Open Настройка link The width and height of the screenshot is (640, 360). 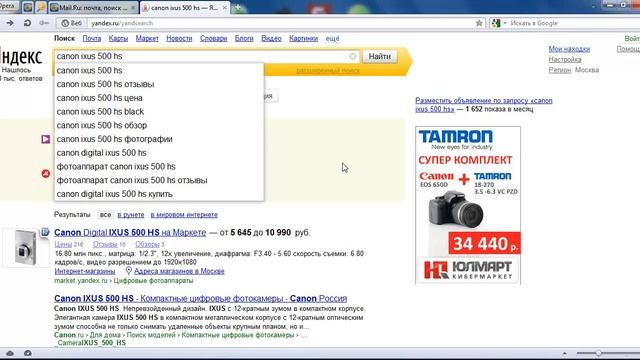coord(565,60)
